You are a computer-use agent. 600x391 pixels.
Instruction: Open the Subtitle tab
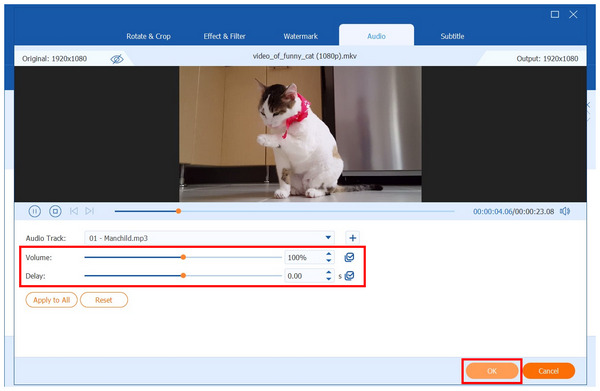click(452, 36)
